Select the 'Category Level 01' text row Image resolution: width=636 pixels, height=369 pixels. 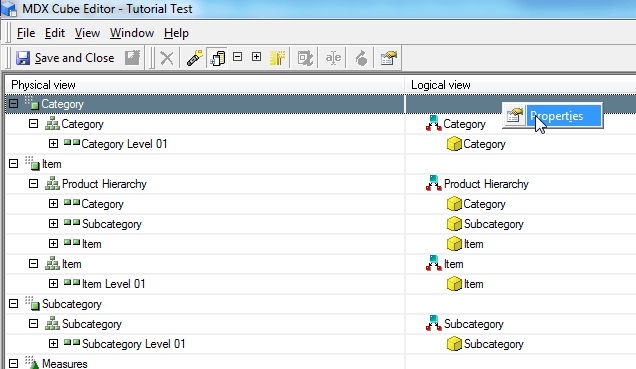click(124, 144)
